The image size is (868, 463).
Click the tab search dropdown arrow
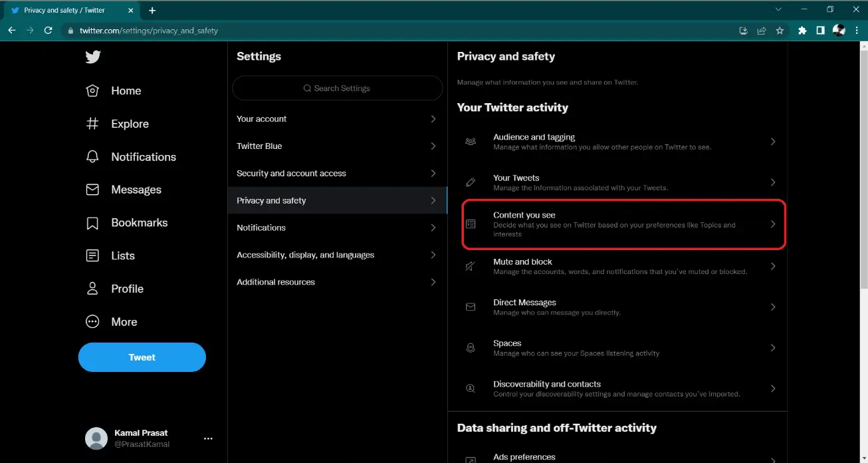(x=779, y=9)
